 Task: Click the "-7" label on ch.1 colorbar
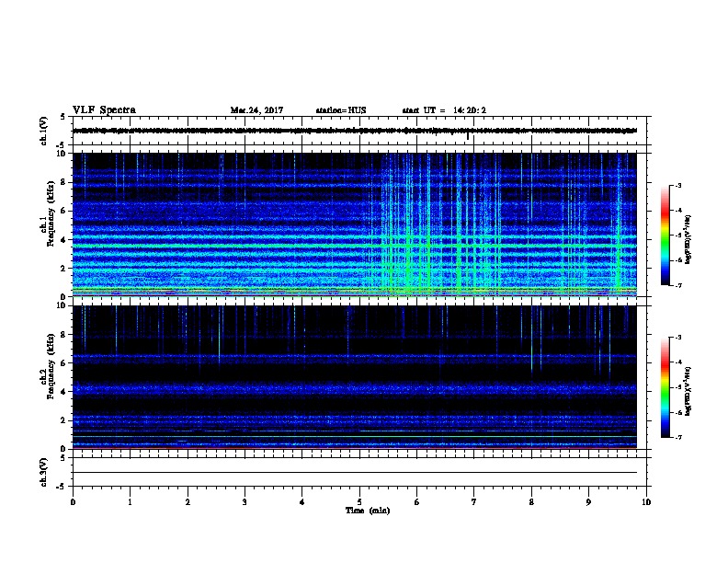click(677, 285)
